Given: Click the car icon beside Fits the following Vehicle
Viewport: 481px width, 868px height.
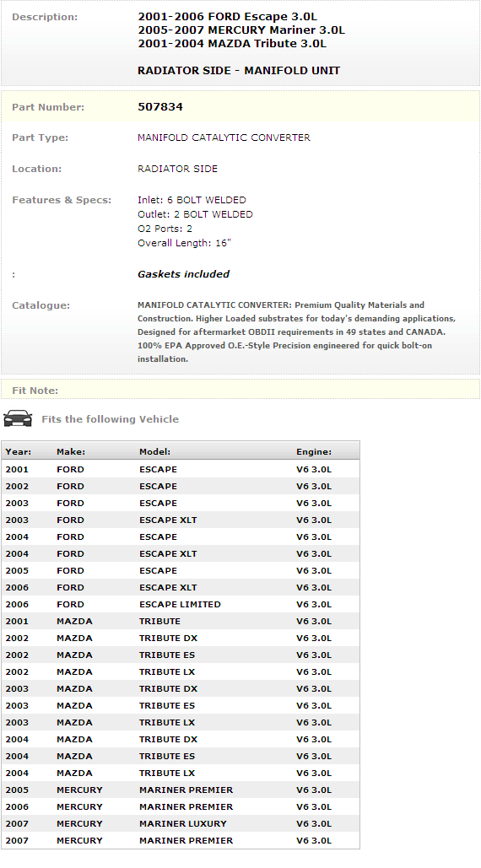Looking at the screenshot, I should point(18,418).
